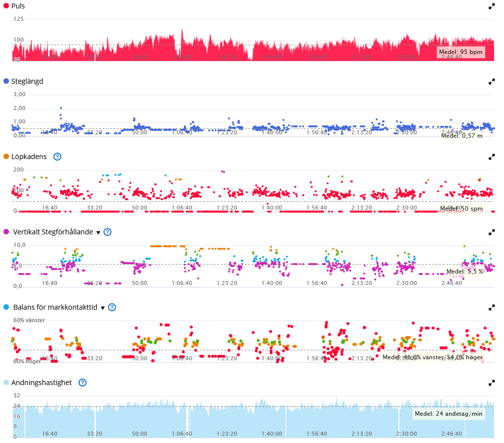The height and width of the screenshot is (443, 504).
Task: Click the 16:40 tick on Löpkadens chart
Action: pos(50,208)
